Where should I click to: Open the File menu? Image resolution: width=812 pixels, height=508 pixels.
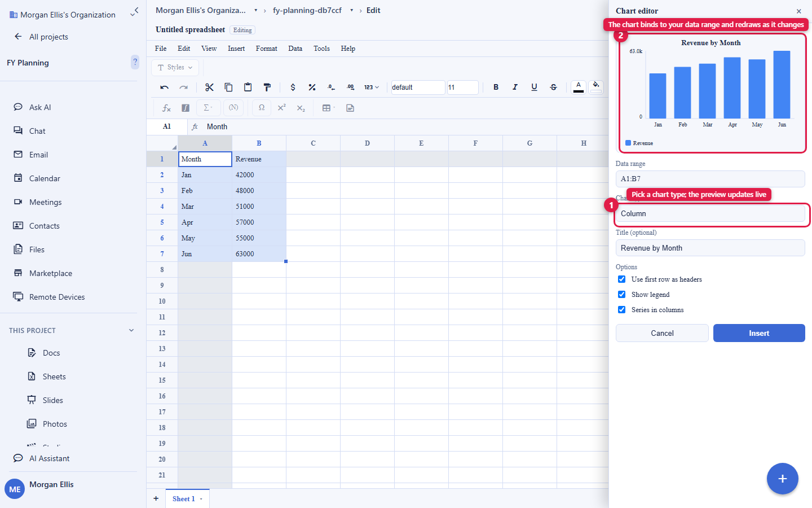click(161, 49)
